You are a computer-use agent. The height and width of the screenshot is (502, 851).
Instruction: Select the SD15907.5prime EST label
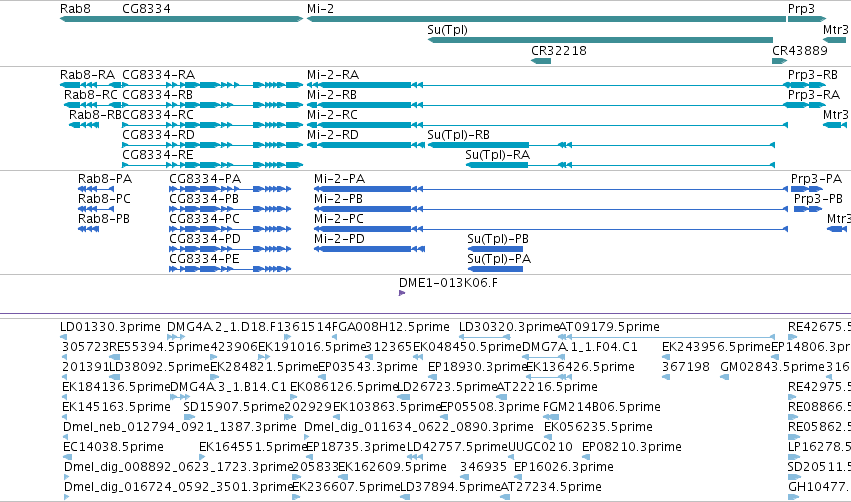pyautogui.click(x=234, y=408)
